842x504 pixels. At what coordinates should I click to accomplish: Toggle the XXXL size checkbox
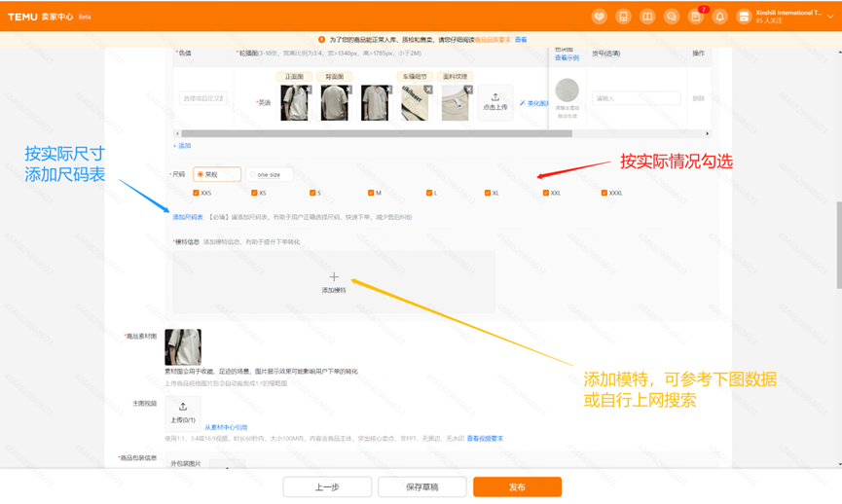click(604, 193)
